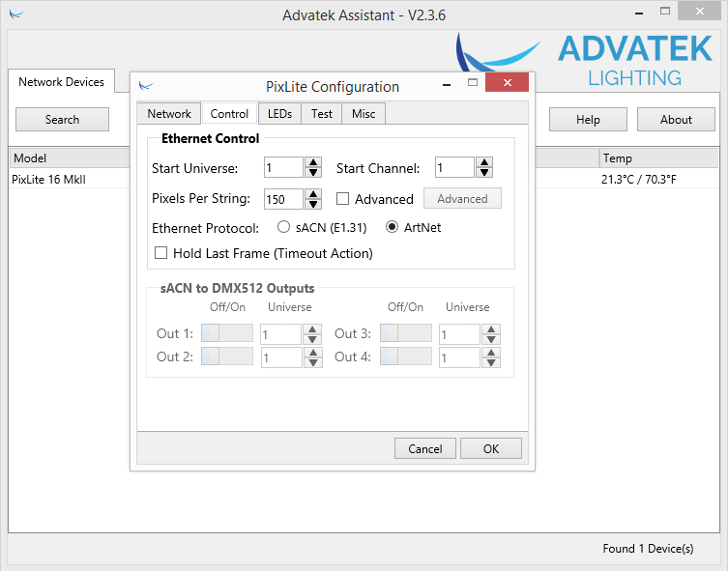Click the Advatek bird icon in main title bar
The height and width of the screenshot is (571, 728).
[16, 14]
